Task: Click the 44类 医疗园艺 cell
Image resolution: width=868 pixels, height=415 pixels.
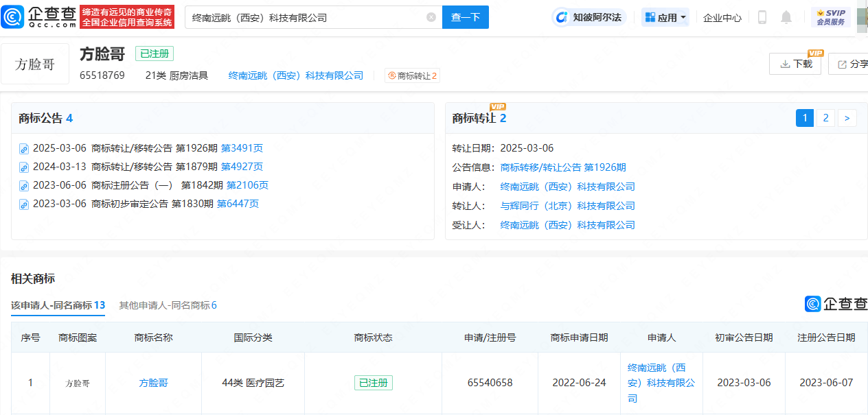Action: 253,383
